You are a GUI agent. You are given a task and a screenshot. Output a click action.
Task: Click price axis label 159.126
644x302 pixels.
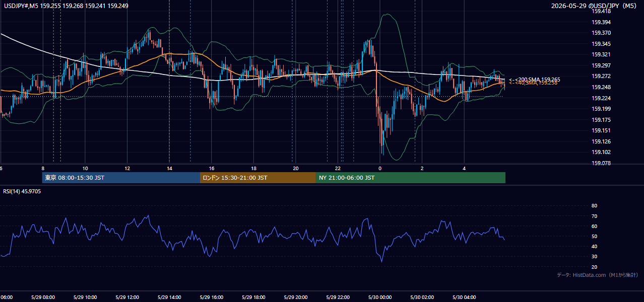point(601,141)
